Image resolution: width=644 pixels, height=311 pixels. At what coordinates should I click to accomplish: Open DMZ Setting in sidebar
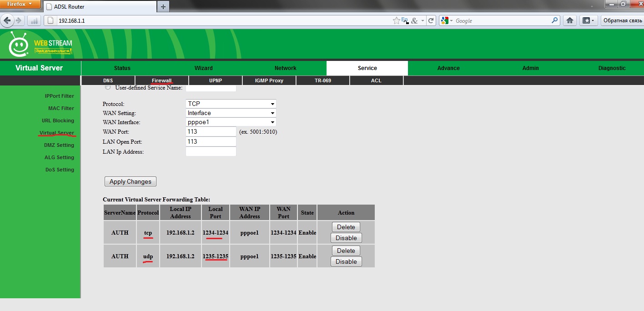tap(59, 145)
